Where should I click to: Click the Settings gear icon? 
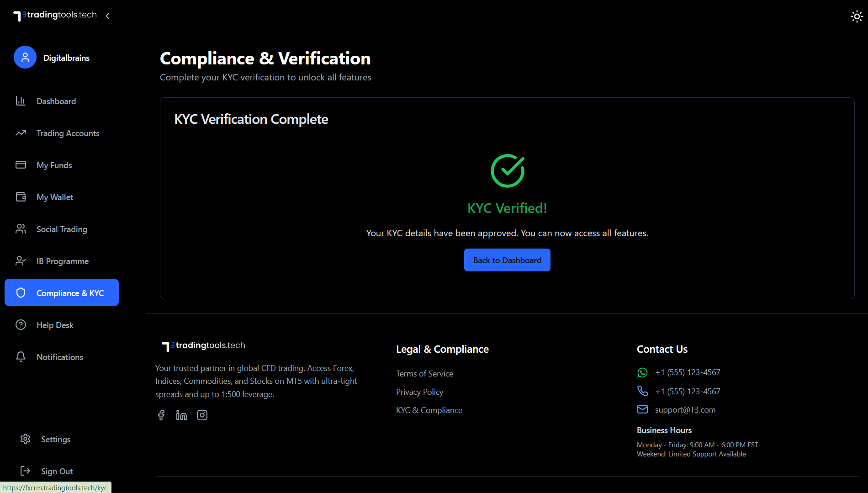point(25,439)
